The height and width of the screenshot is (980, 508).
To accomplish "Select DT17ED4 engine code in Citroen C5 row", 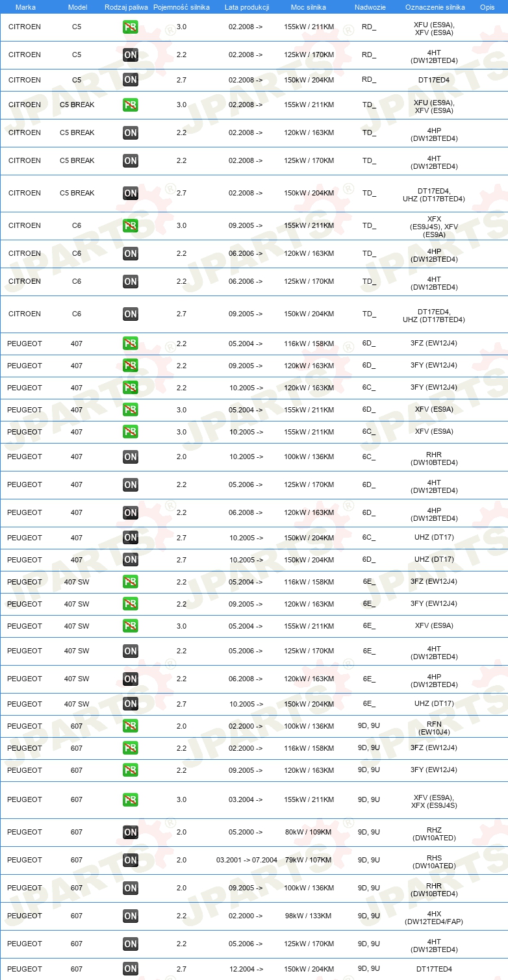I will 434,80.
